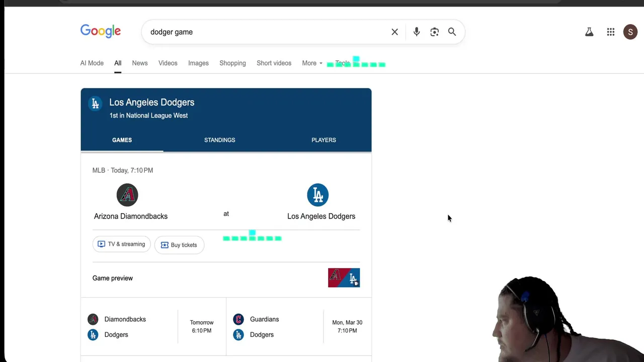Click Dodgers icon under Diamondbacks tomorrow game
Viewport: 644px width, 362px height.
(x=93, y=335)
